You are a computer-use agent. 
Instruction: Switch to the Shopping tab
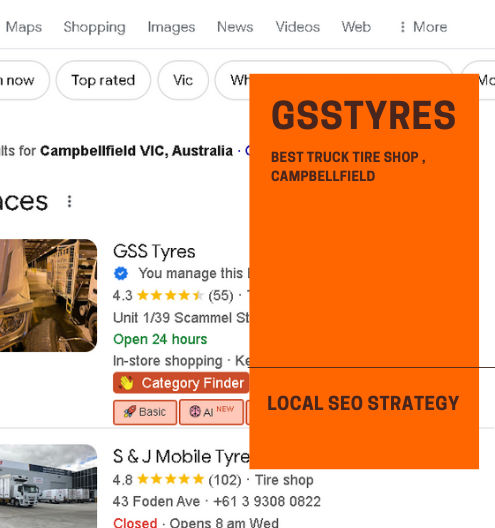pyautogui.click(x=95, y=27)
